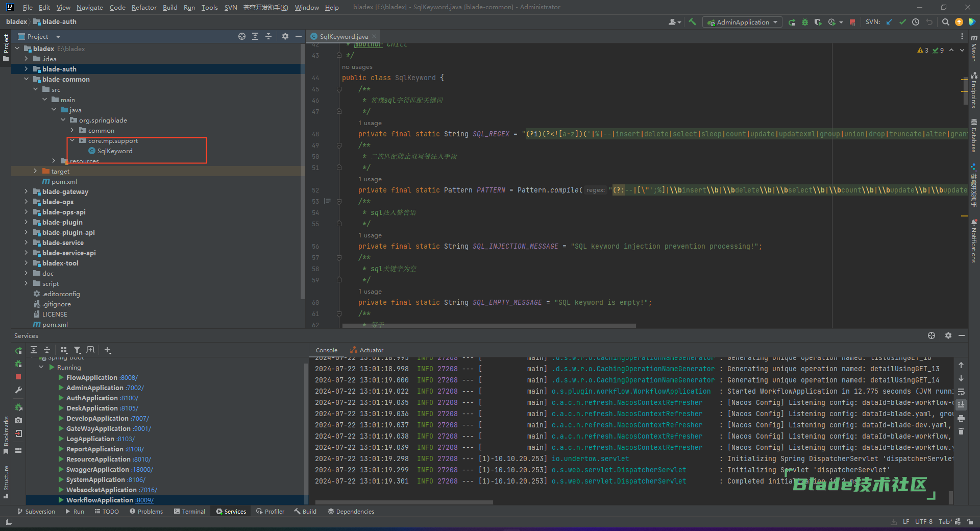This screenshot has width=980, height=531.
Task: Toggle the Structure tool window stripe
Action: point(6,481)
